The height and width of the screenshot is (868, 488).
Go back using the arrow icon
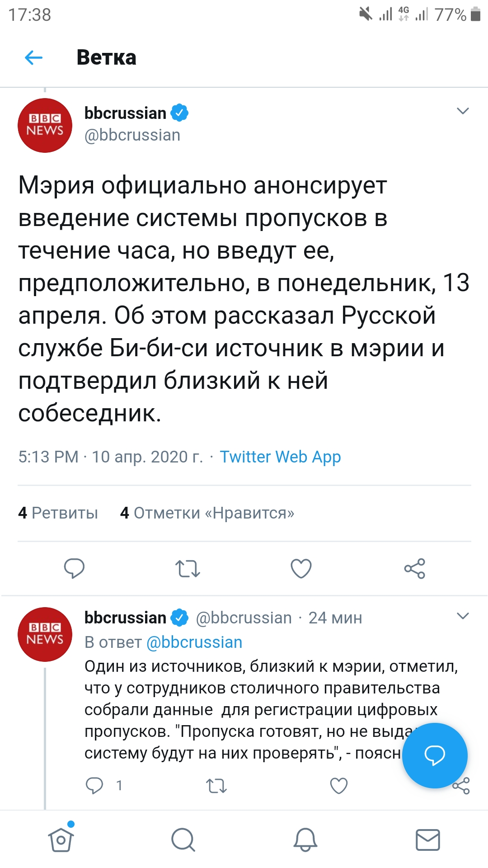coord(33,57)
